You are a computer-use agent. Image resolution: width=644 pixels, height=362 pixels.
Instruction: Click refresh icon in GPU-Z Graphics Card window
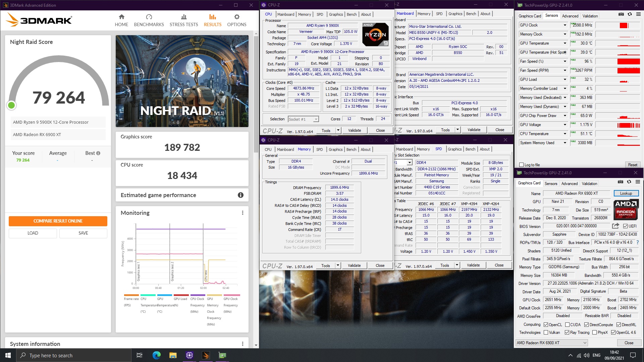(x=629, y=182)
